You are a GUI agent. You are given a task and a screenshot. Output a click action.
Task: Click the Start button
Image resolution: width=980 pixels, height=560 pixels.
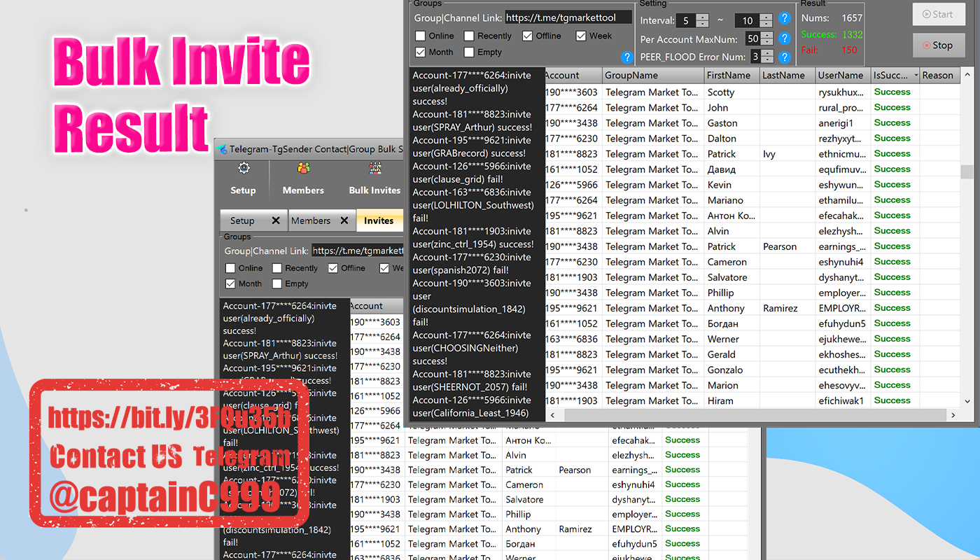tap(938, 14)
